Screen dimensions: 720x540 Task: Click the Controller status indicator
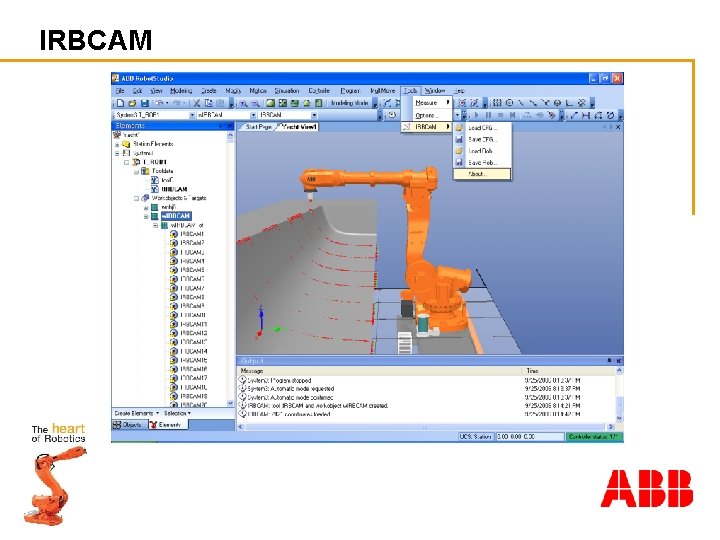click(x=593, y=437)
